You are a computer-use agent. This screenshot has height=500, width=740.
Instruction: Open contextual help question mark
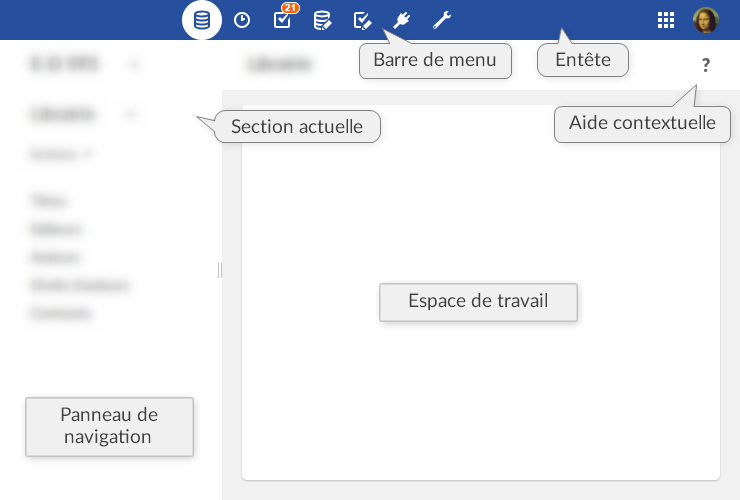(706, 65)
